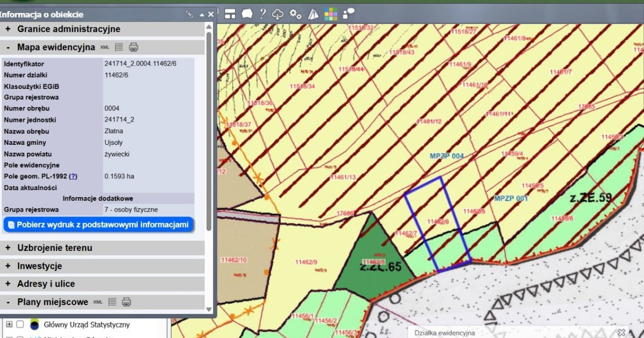The image size is (644, 338).
Task: Click parcel label 11462/9 on the map
Action: pyautogui.click(x=306, y=262)
